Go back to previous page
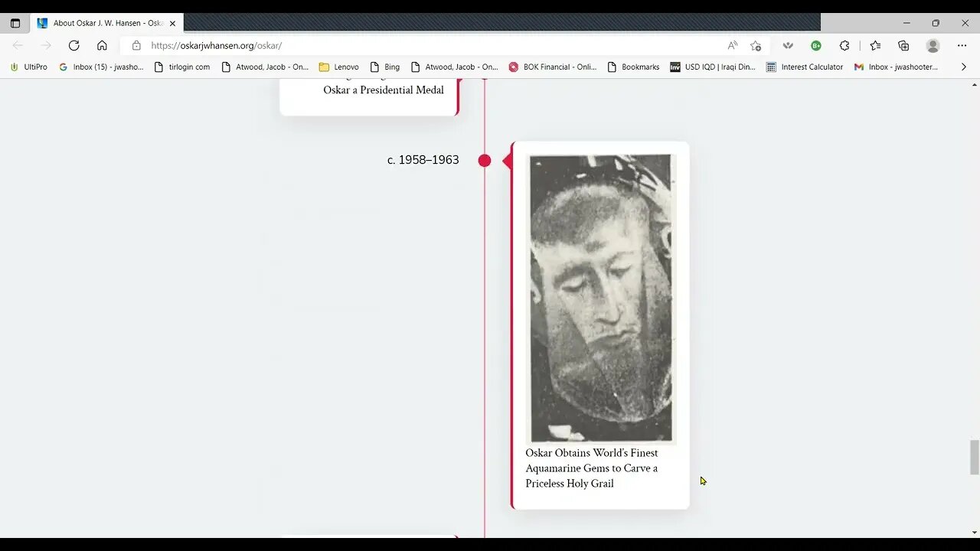980x551 pixels. (x=18, y=45)
